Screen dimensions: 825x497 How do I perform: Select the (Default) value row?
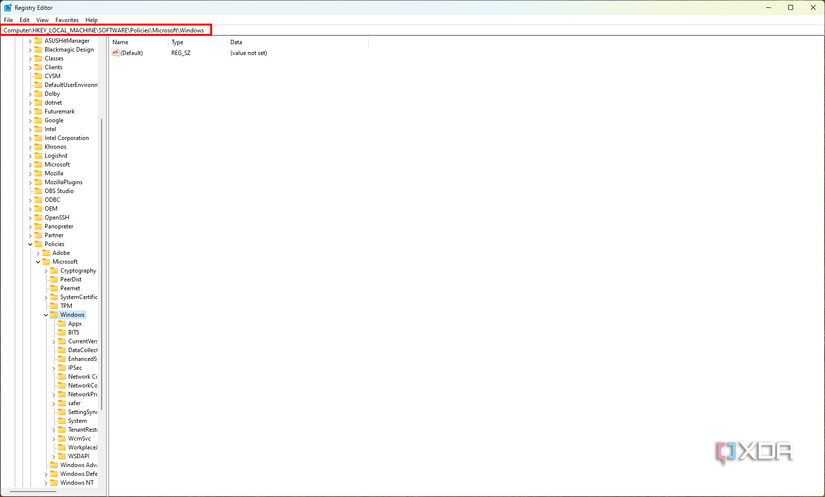(189, 53)
